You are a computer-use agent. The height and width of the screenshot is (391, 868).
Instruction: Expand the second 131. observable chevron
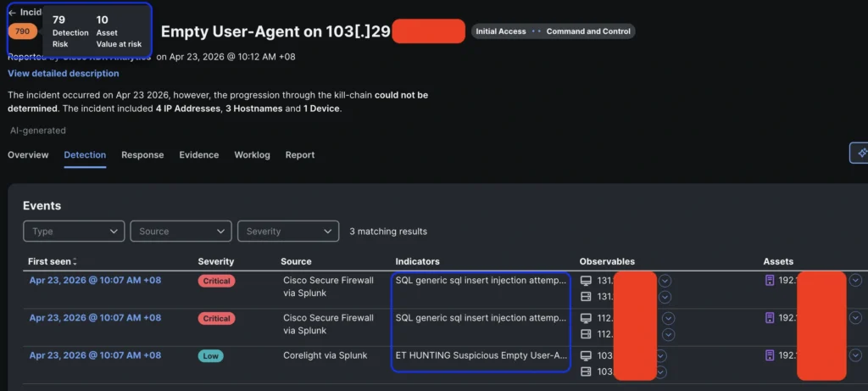665,298
